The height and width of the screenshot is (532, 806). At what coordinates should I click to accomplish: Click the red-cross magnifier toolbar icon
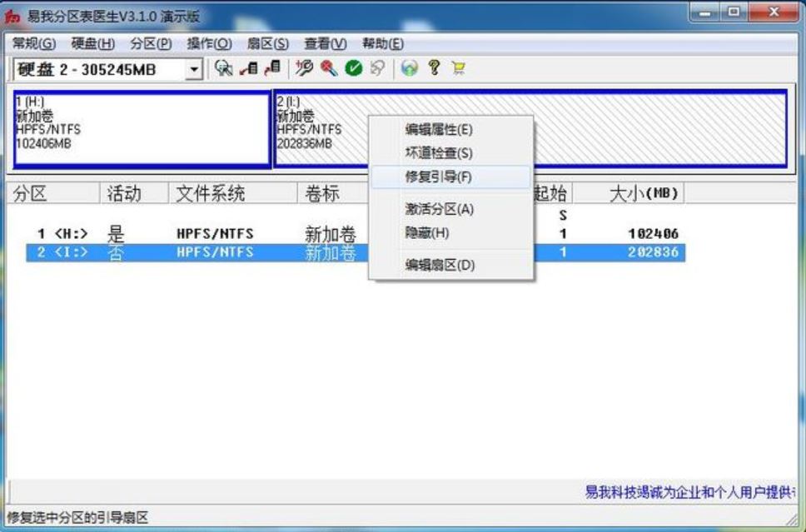(328, 67)
